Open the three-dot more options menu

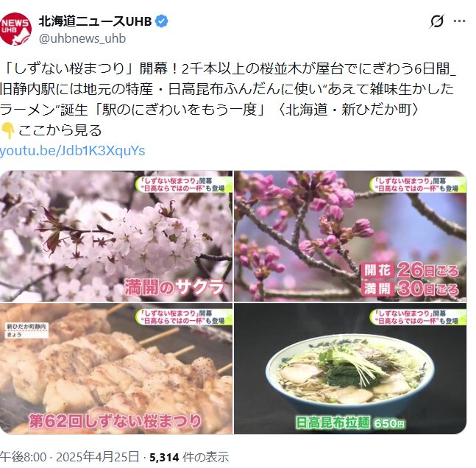click(x=459, y=21)
